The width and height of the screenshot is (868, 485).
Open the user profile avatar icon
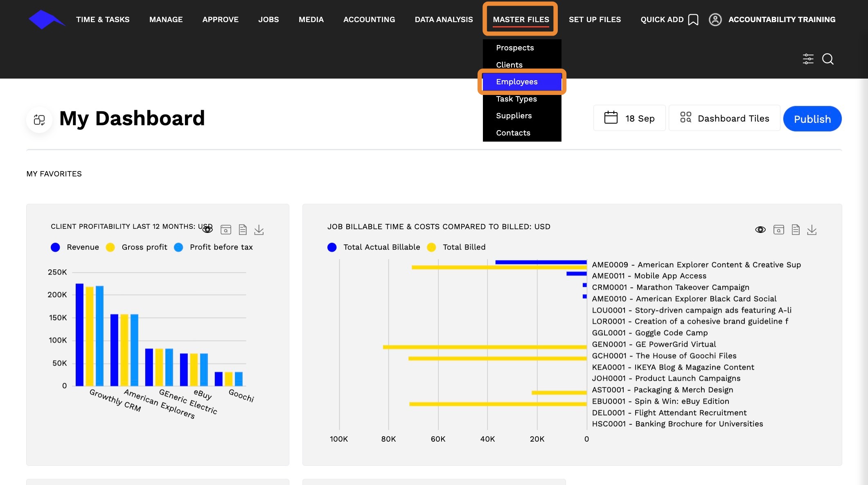tap(715, 20)
